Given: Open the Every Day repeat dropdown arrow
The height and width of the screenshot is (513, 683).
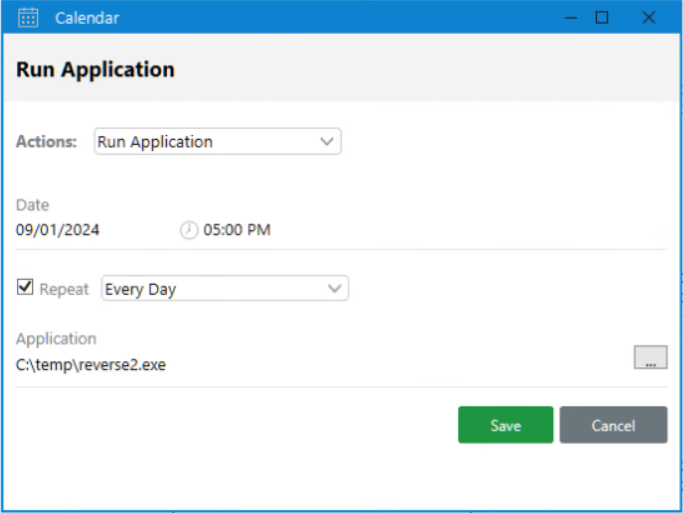Looking at the screenshot, I should coord(334,289).
